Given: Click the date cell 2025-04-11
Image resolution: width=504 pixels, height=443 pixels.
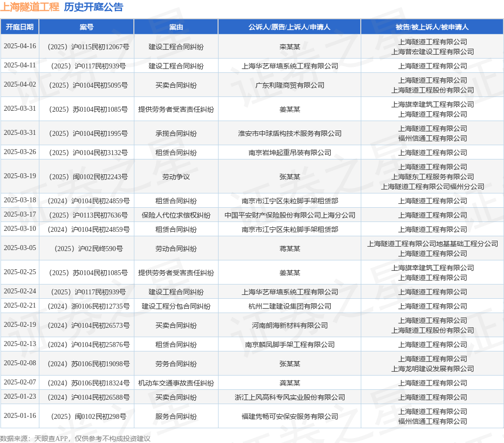Looking at the screenshot, I should click(20, 65).
